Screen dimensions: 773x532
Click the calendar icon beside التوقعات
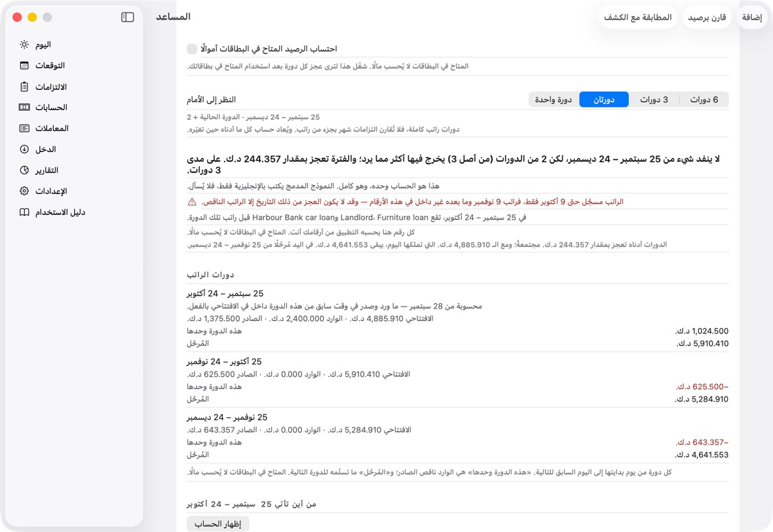coord(24,66)
